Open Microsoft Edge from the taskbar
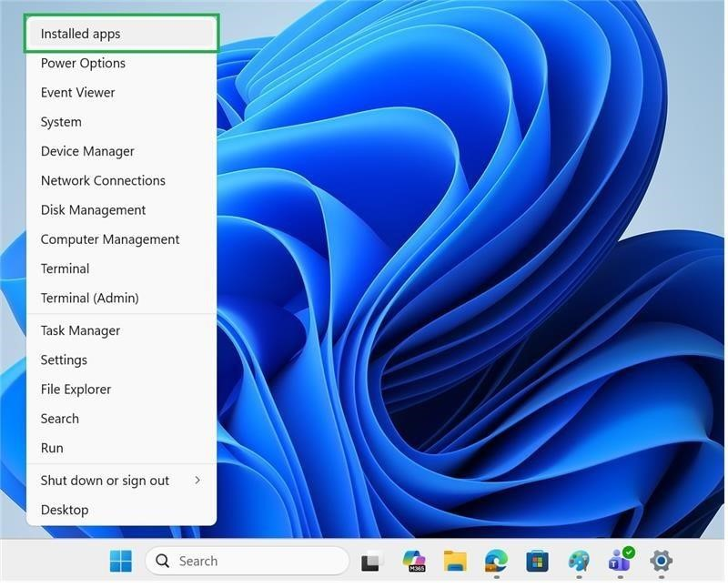The width and height of the screenshot is (728, 588). pyautogui.click(x=496, y=561)
